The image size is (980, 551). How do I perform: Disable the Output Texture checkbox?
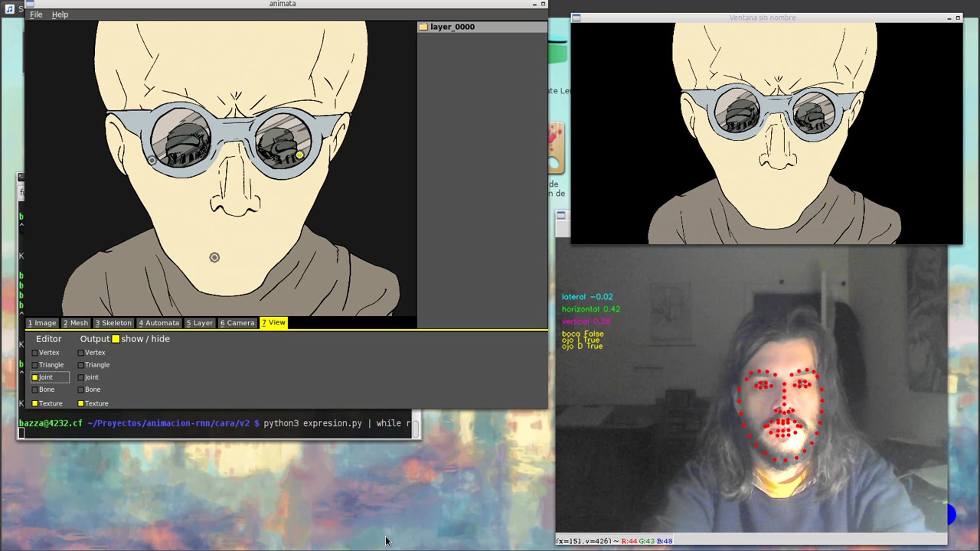pos(81,403)
